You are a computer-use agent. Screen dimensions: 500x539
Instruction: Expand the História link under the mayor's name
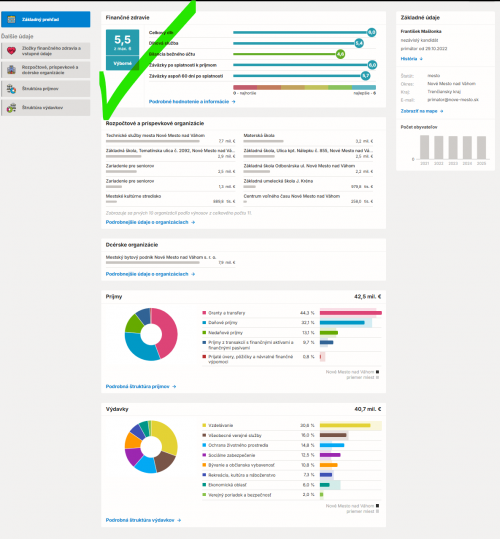point(411,59)
